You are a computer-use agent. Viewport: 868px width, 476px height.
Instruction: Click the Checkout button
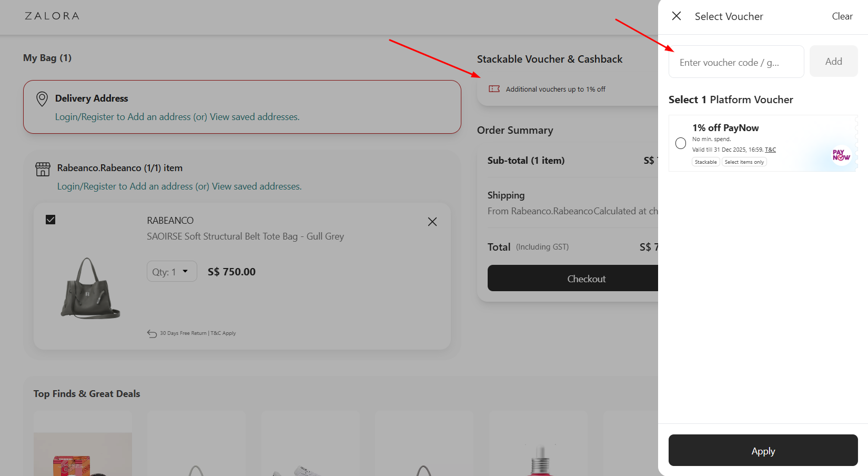coord(586,278)
